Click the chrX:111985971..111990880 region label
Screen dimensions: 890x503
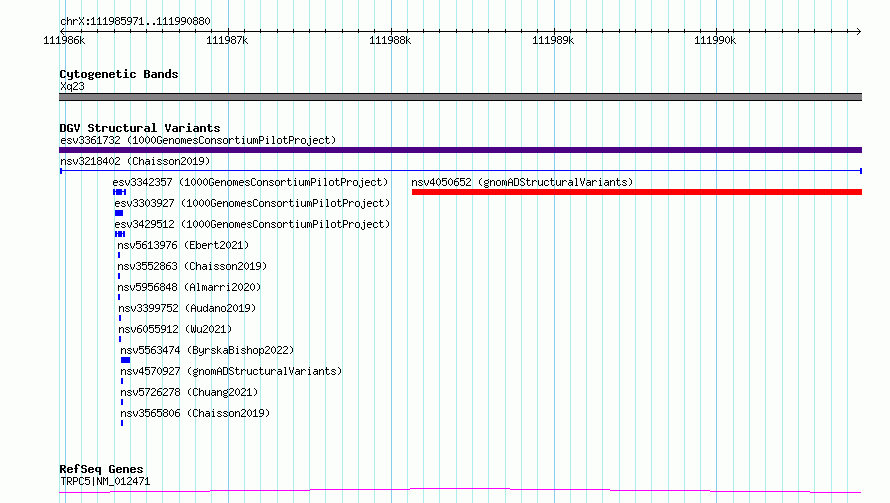tap(135, 21)
